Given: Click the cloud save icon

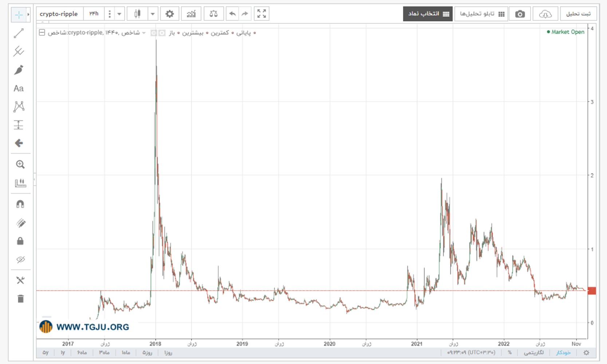Looking at the screenshot, I should point(545,14).
